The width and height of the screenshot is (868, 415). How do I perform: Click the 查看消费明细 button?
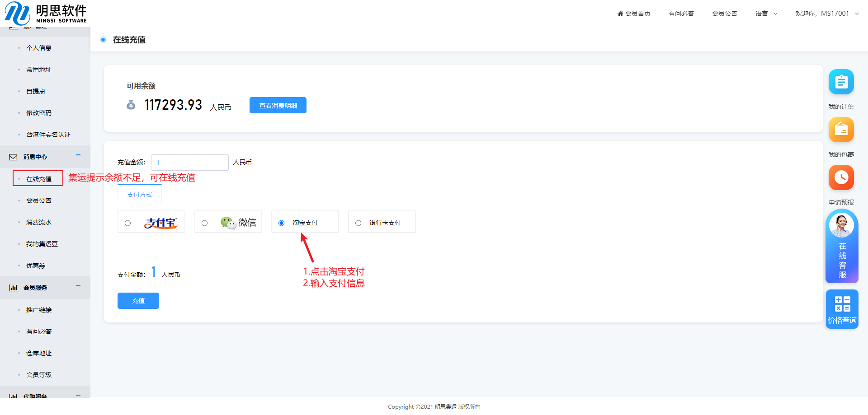tap(278, 106)
